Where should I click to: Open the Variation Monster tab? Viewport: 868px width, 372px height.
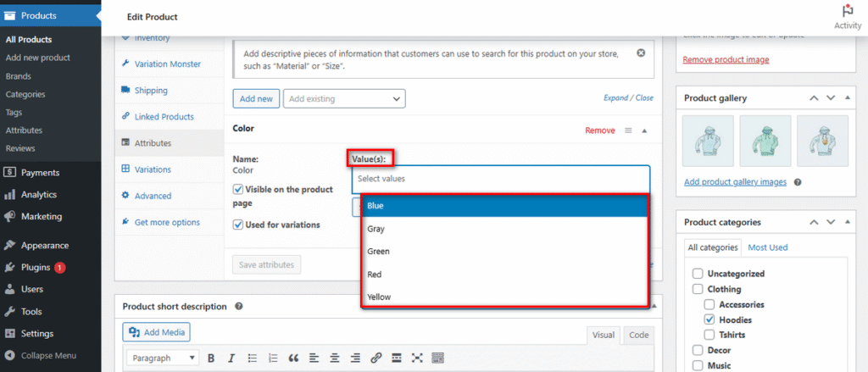170,64
